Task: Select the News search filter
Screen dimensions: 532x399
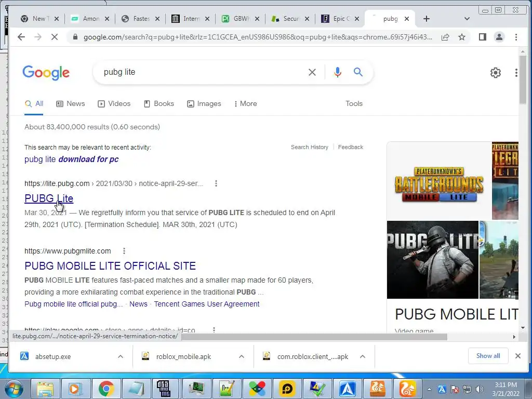Action: (71, 104)
